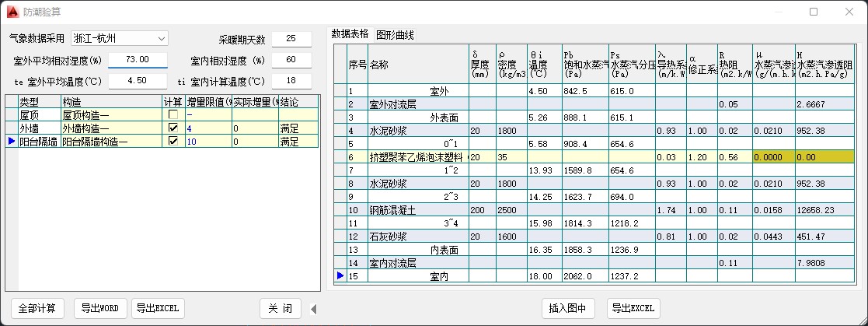868x326 pixels.
Task: Edit the 室外平均相对湿度 field showing 73.00
Action: 137,60
